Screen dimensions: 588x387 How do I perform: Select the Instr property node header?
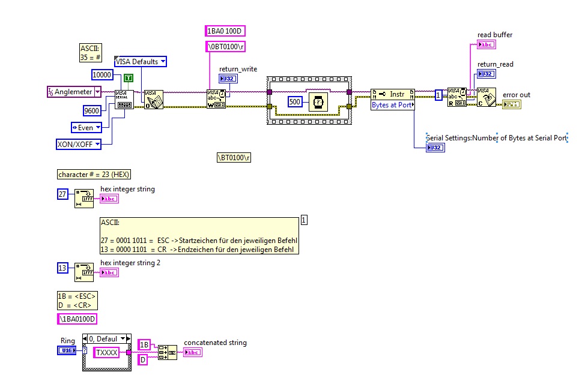[x=393, y=94]
